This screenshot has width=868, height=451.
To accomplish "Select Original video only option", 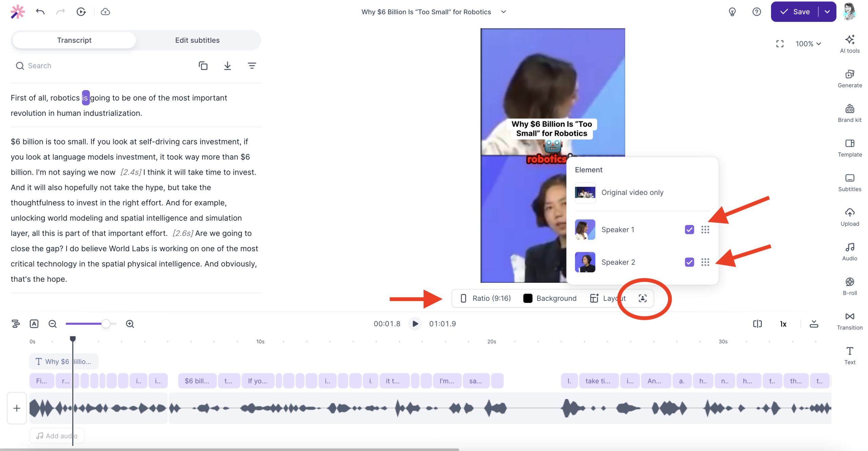I will [642, 192].
